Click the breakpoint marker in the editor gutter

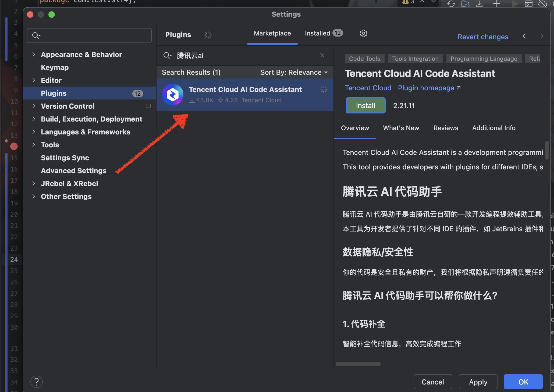pos(14,146)
